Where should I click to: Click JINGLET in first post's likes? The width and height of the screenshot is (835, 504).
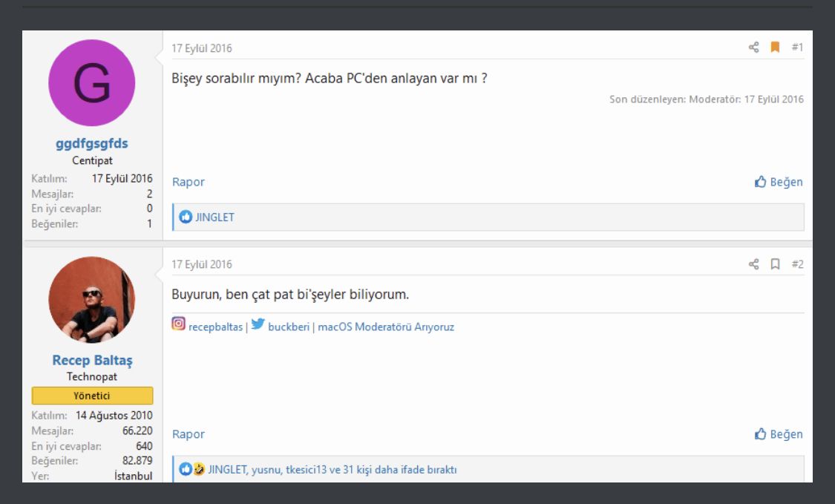click(x=215, y=217)
